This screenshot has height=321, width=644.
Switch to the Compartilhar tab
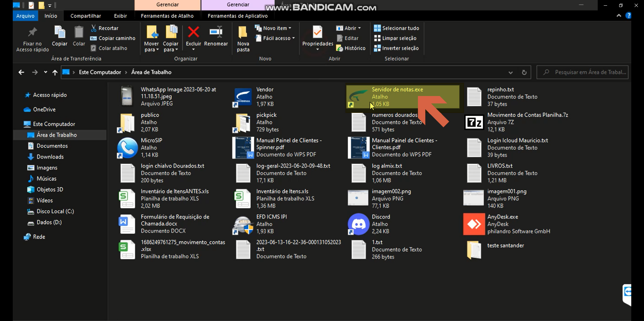click(x=86, y=16)
